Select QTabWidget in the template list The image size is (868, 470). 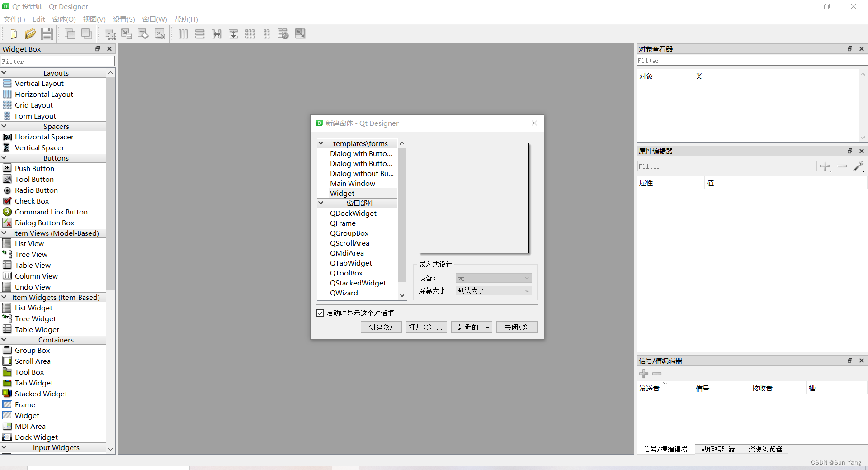[351, 263]
